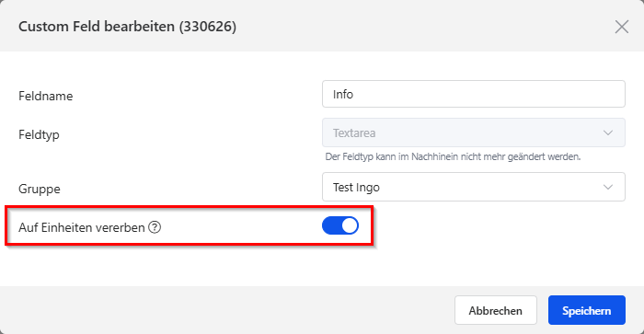The height and width of the screenshot is (334, 644).
Task: Click the Feldtyp dropdown chevron arrow
Action: (608, 132)
